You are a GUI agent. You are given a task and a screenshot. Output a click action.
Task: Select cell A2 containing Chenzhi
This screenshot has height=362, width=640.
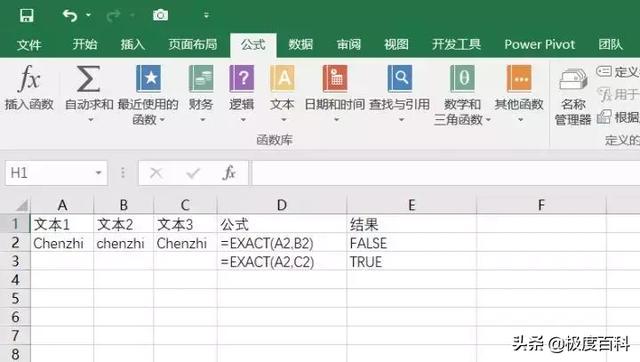(x=62, y=243)
